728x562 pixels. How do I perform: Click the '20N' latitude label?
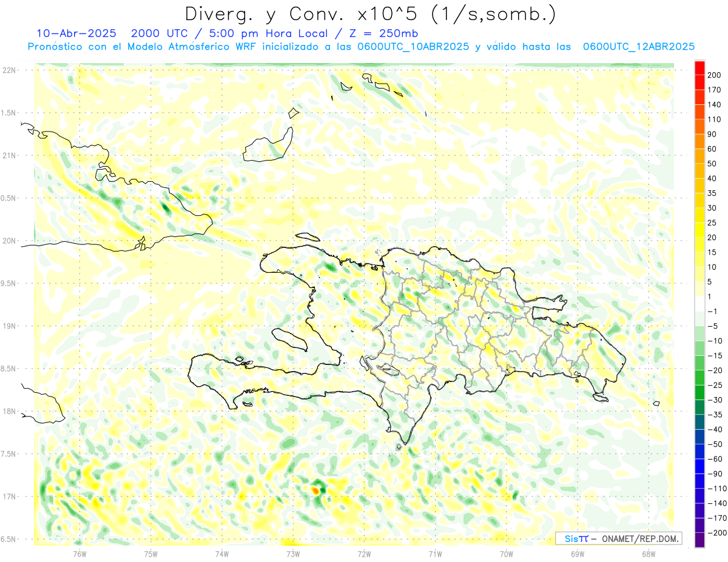(8, 241)
